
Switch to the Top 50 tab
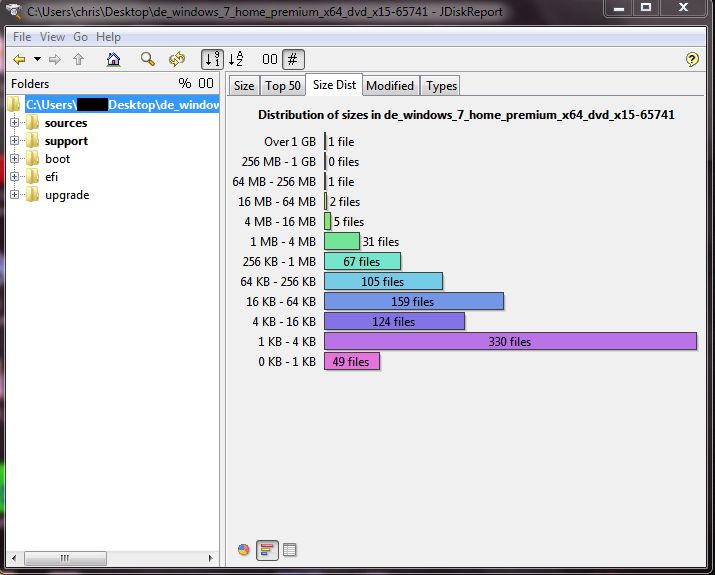[283, 86]
